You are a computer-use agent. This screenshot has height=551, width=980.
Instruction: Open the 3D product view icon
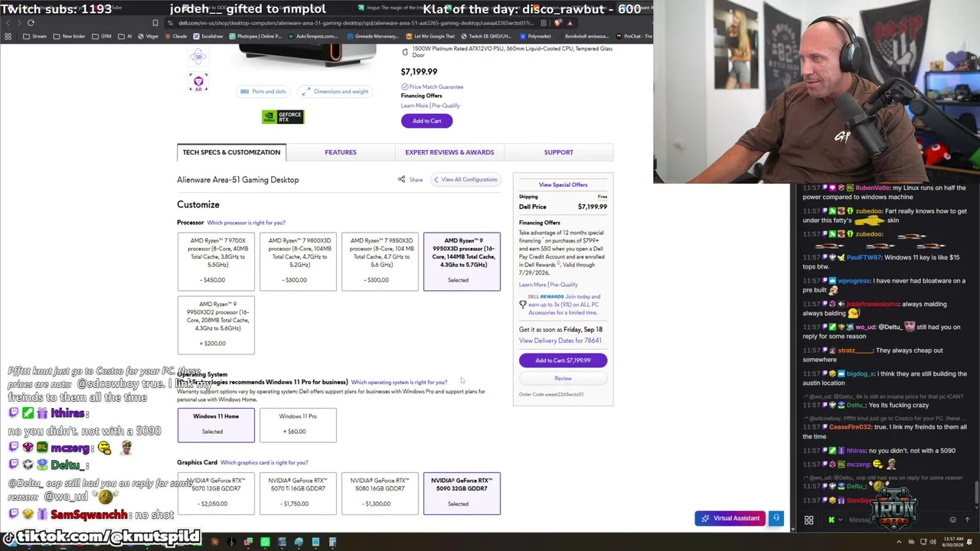point(198,57)
